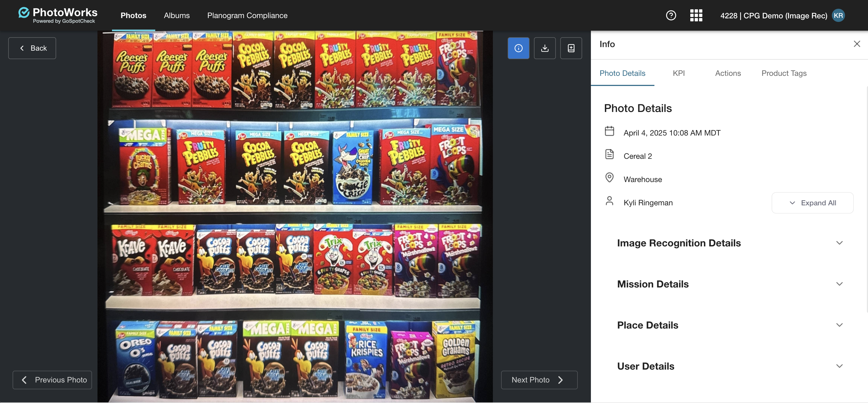Click the PhotoWorks logo
The height and width of the screenshot is (403, 868).
(x=58, y=15)
